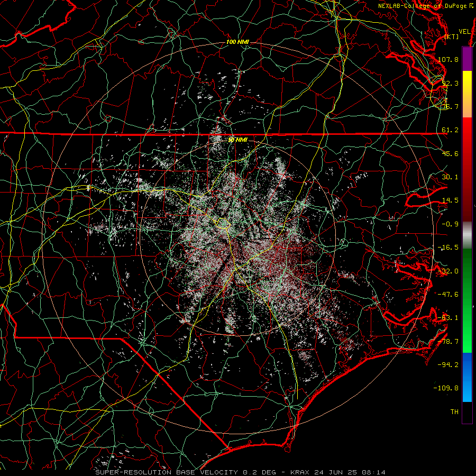Click the -94.2 velocity scale value

(448, 365)
